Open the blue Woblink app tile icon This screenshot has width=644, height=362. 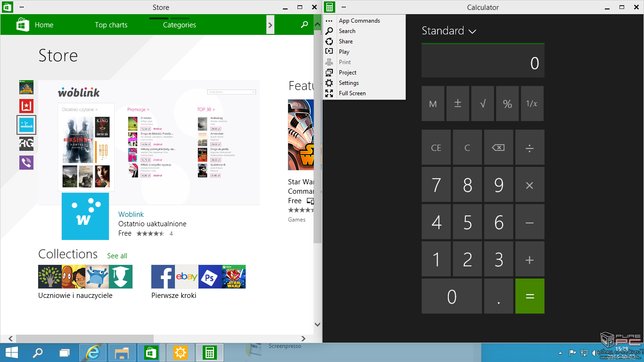click(85, 216)
